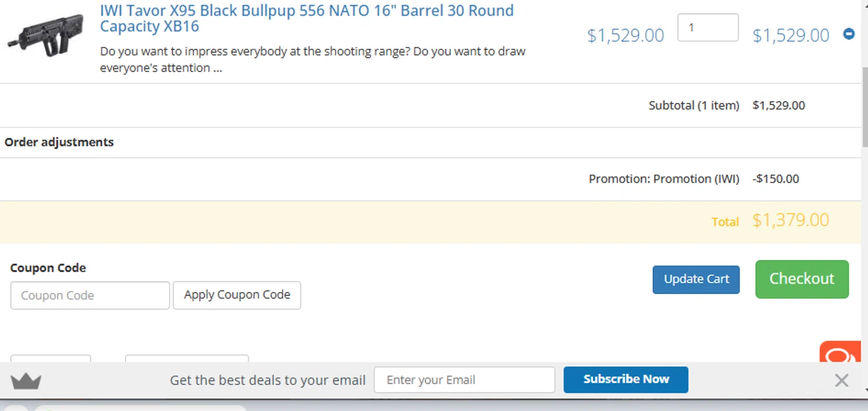Image resolution: width=868 pixels, height=411 pixels.
Task: Remove the Tavor X95 item from cart
Action: [x=848, y=34]
